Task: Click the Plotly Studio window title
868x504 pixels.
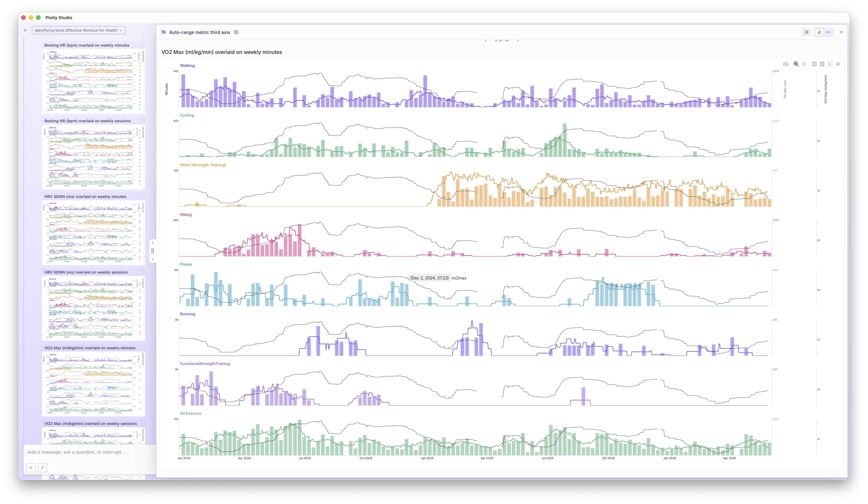Action: [59, 18]
